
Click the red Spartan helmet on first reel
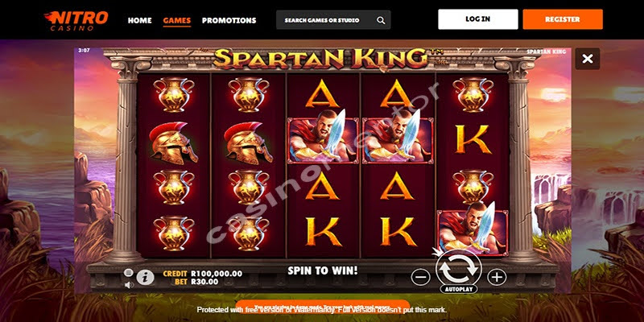point(173,142)
